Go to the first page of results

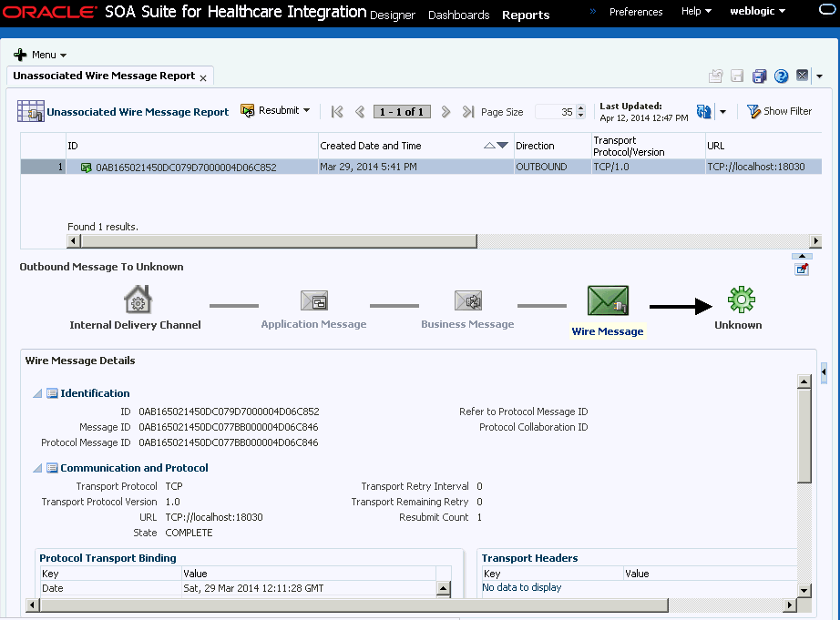[x=337, y=112]
